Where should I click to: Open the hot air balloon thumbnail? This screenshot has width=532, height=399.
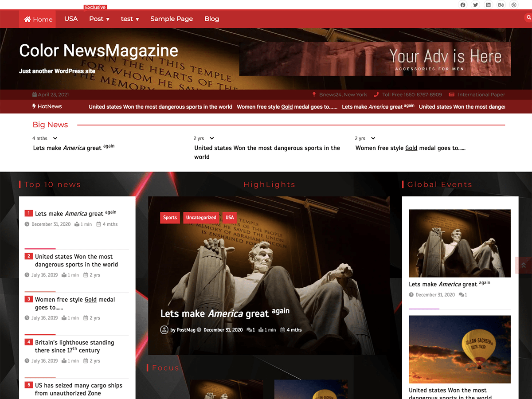459,349
